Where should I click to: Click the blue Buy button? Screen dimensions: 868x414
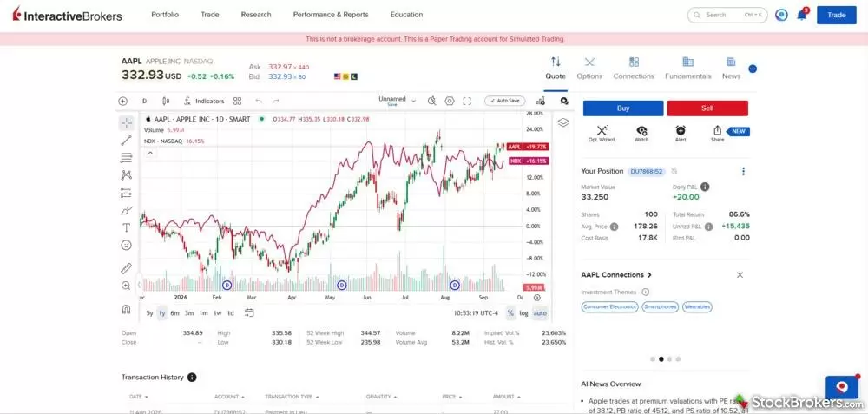click(622, 108)
